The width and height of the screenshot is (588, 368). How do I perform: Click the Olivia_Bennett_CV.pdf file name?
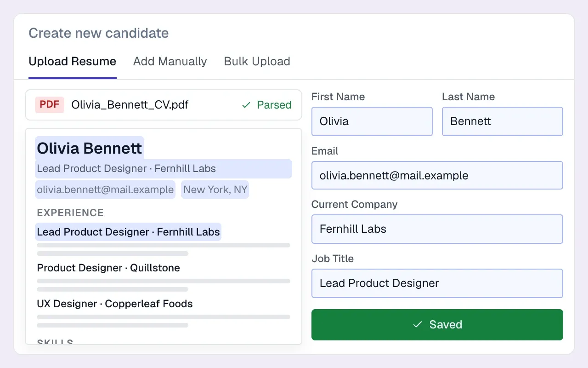[130, 105]
